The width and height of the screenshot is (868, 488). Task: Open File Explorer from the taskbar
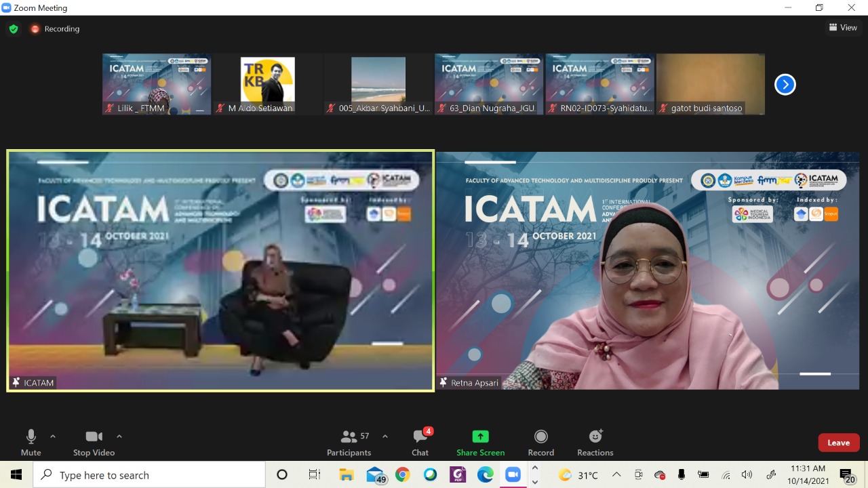pos(347,475)
